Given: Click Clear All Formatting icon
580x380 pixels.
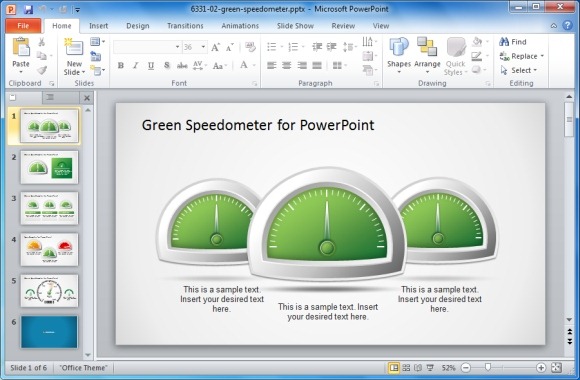Looking at the screenshot, I should 250,47.
